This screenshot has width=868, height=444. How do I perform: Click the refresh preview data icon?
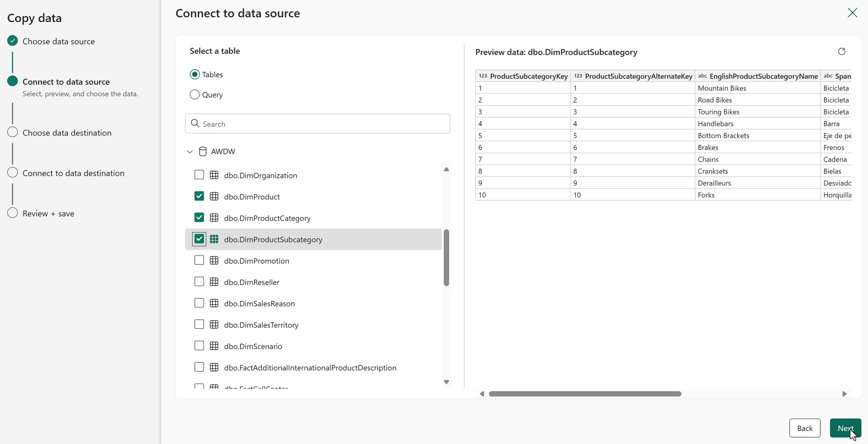click(x=842, y=52)
